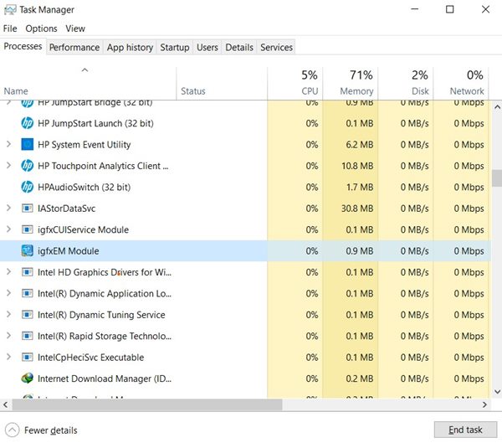Select Intel(R) Dynamic Tuning Service name

(x=101, y=315)
